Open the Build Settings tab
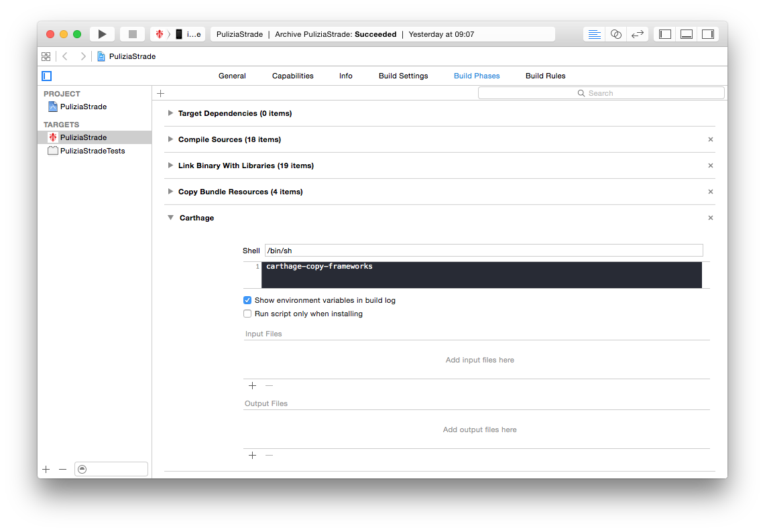Screen dimensions: 765x532 (x=404, y=76)
